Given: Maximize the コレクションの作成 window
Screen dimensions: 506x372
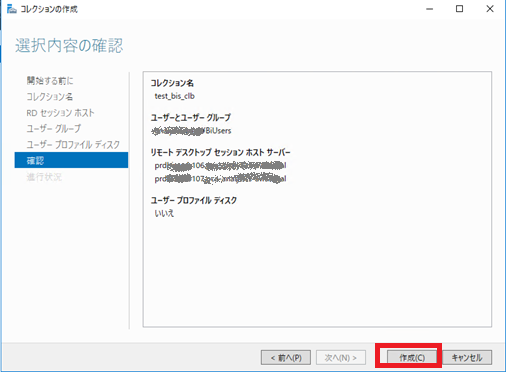Looking at the screenshot, I should 459,9.
